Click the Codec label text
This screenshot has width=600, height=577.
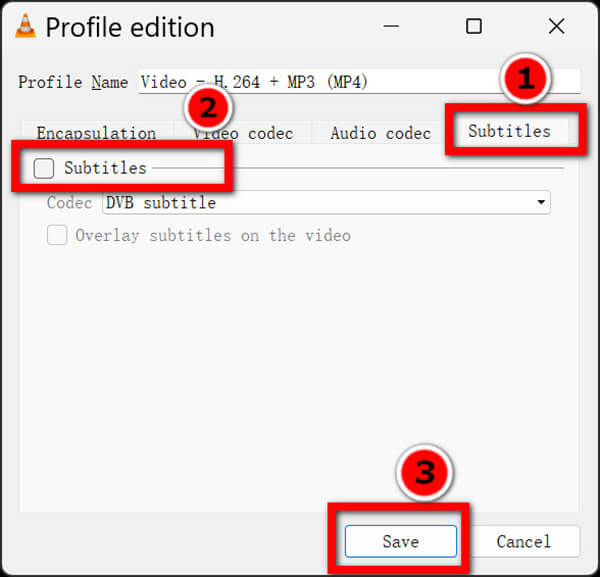pos(69,203)
